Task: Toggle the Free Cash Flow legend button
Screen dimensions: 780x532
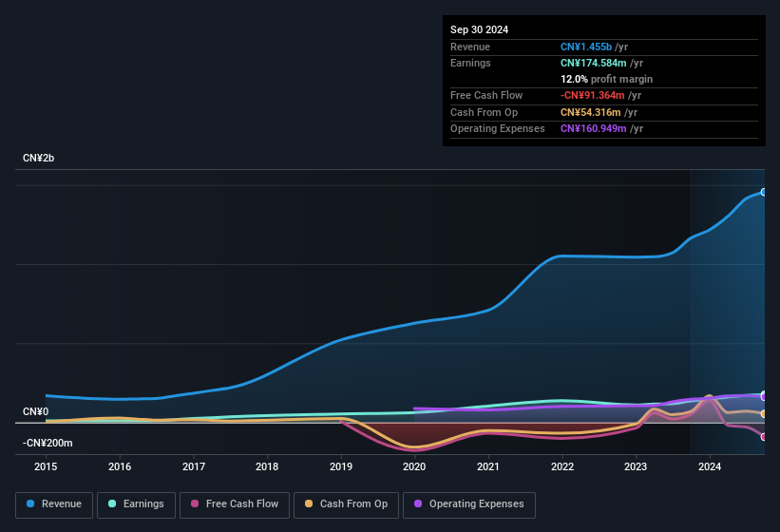Action: [x=235, y=505]
